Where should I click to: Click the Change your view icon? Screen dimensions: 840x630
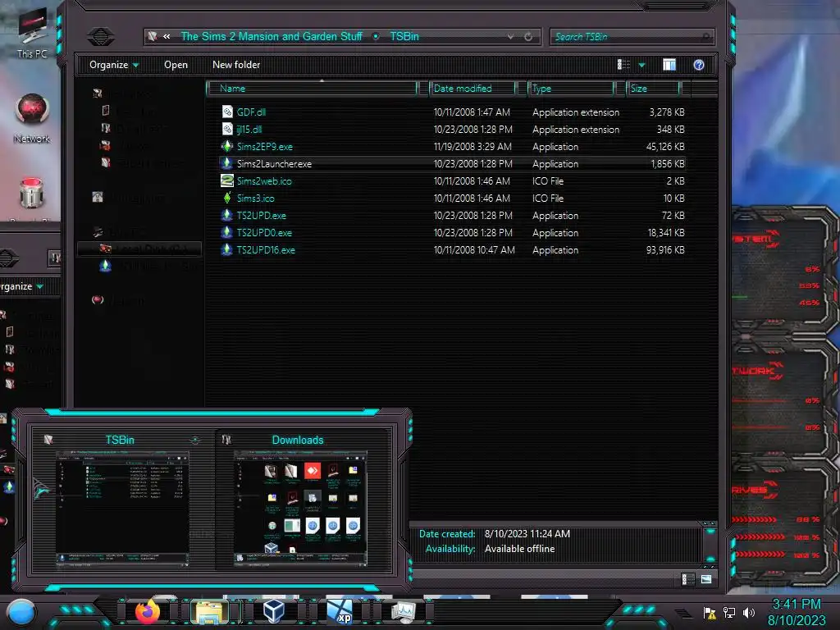(x=623, y=65)
